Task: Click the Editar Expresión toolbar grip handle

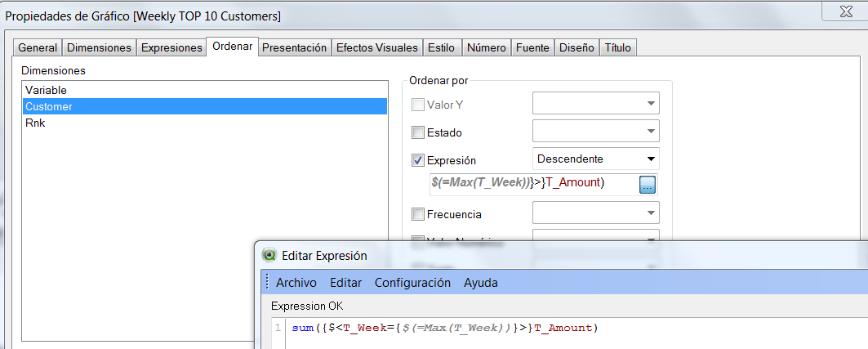Action: 267,283
